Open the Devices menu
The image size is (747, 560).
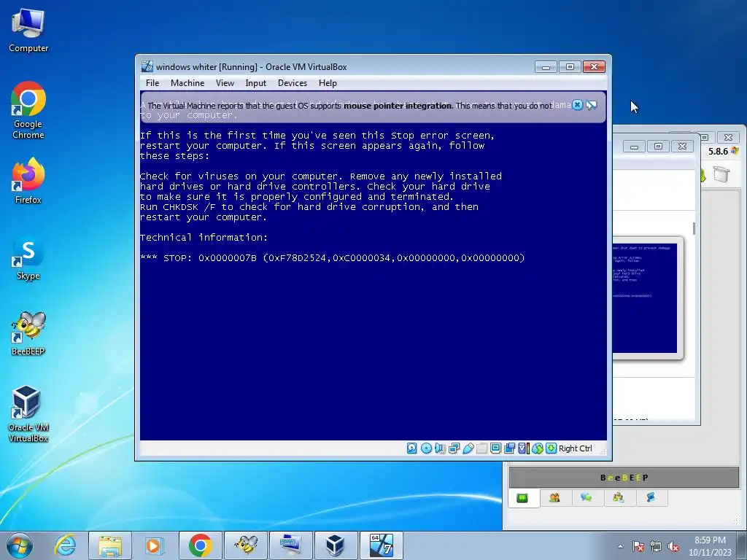[x=292, y=83]
